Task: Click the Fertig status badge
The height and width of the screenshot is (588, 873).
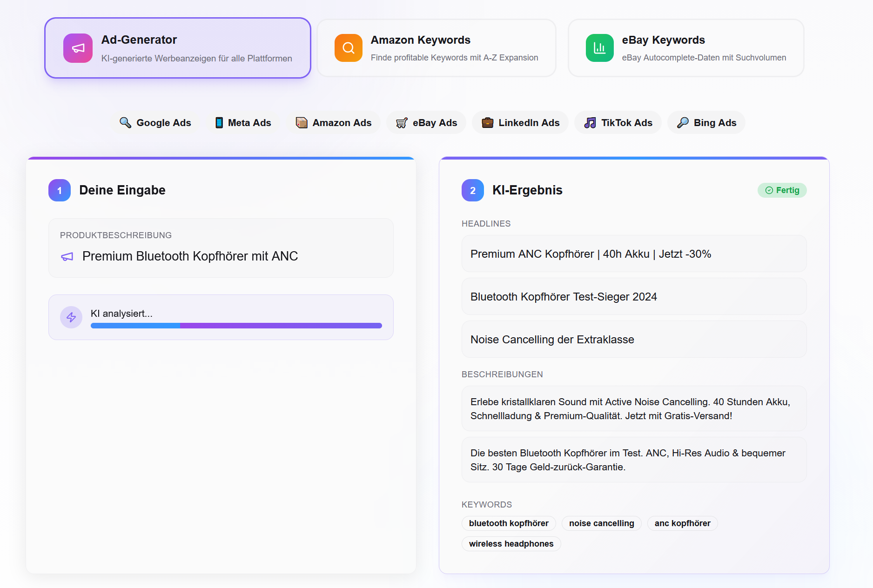Action: tap(782, 190)
